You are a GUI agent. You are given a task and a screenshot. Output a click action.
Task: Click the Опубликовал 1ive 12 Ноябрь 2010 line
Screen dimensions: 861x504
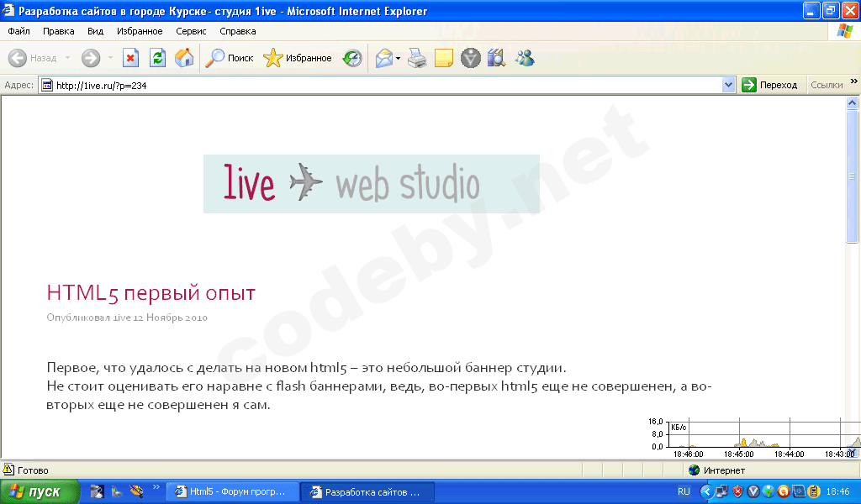[x=127, y=318]
